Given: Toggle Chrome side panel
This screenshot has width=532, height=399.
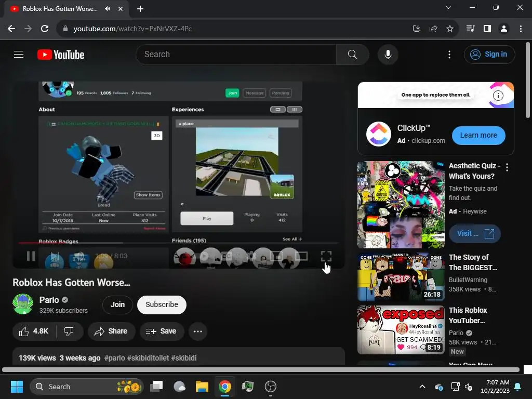Looking at the screenshot, I should [x=487, y=29].
